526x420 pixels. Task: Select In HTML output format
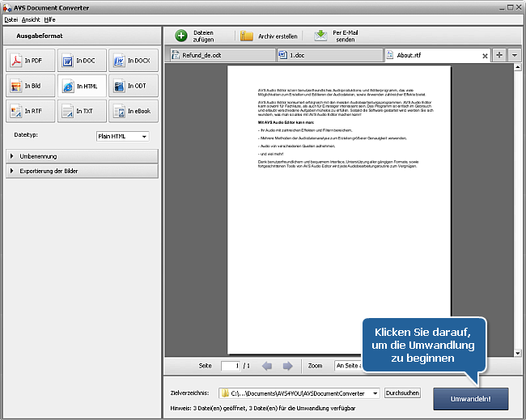[82, 86]
